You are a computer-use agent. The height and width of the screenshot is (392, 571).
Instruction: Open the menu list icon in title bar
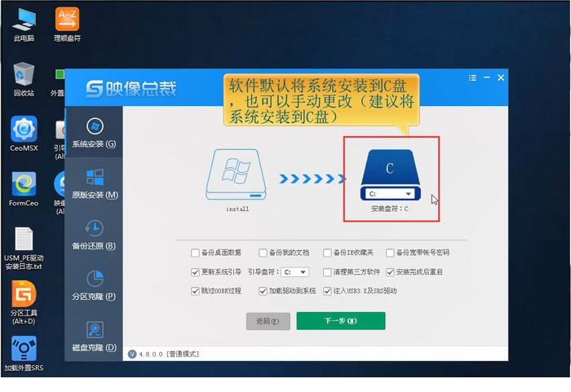point(472,77)
